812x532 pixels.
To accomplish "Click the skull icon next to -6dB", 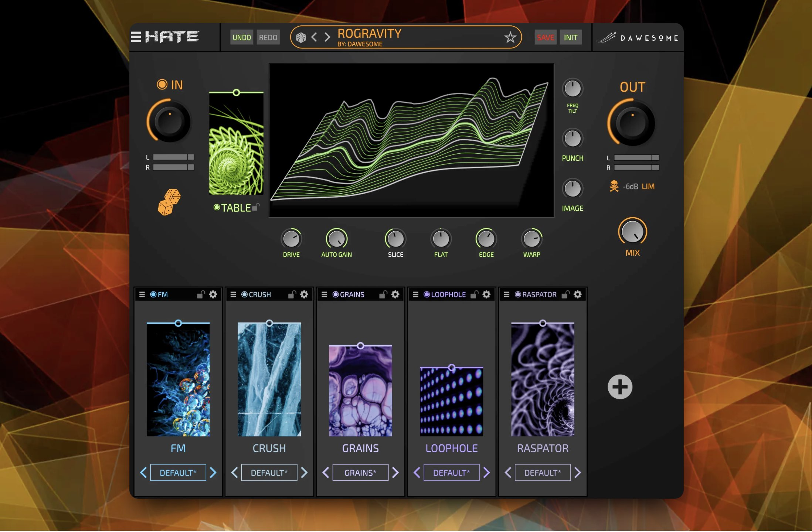I will [614, 186].
